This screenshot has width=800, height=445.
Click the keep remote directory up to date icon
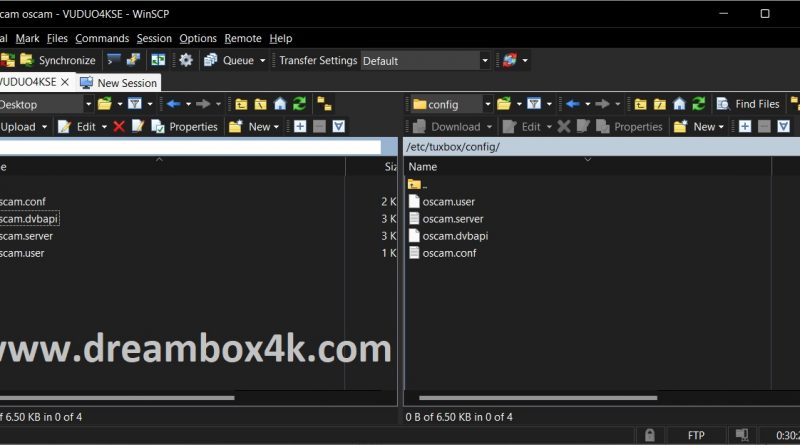(x=510, y=60)
